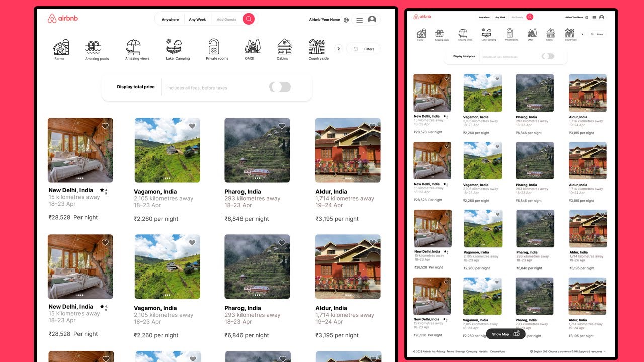Open the globe language icon in large window
The width and height of the screenshot is (644, 362).
[346, 20]
